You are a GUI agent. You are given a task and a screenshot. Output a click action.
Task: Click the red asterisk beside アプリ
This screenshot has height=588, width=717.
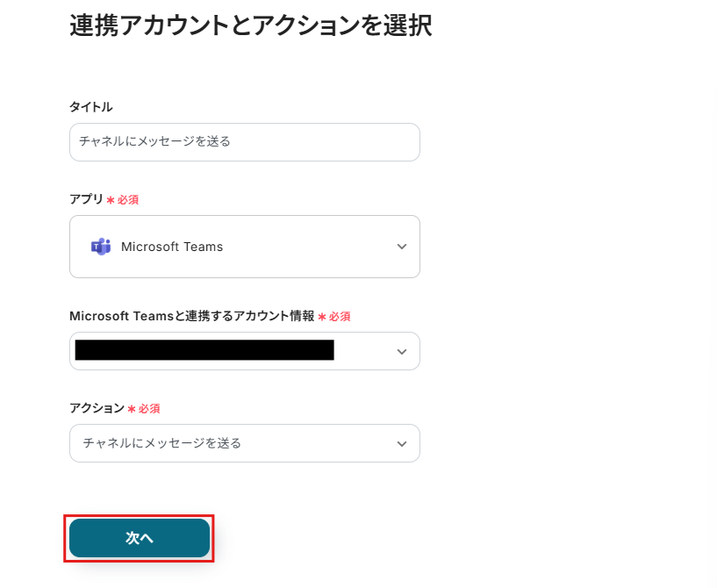point(111,200)
